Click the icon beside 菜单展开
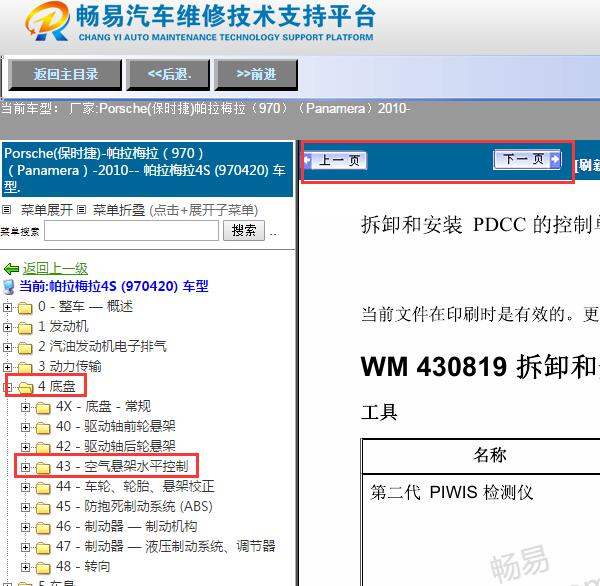The image size is (600, 586). pyautogui.click(x=7, y=209)
